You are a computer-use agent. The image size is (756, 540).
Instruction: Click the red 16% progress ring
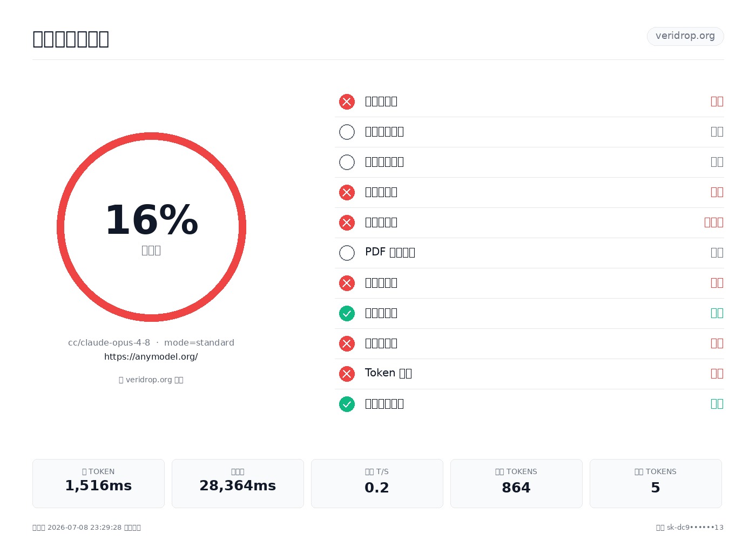click(x=151, y=227)
